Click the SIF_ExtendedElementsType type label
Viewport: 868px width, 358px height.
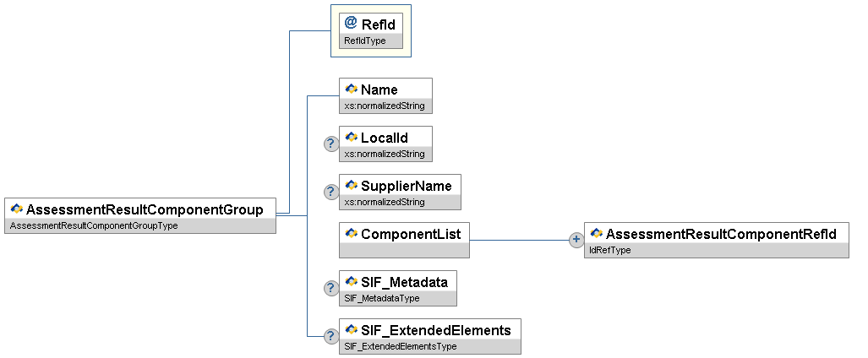tap(389, 346)
